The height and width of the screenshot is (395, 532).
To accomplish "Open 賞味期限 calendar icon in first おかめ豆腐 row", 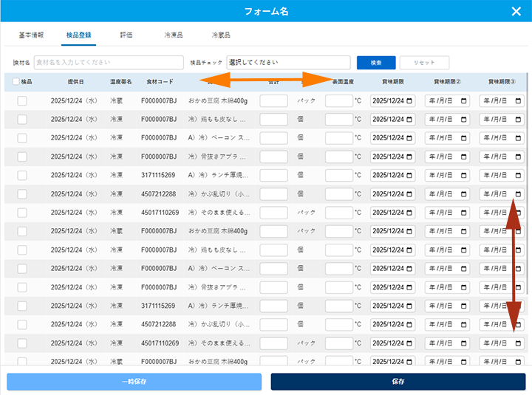I will pos(409,100).
